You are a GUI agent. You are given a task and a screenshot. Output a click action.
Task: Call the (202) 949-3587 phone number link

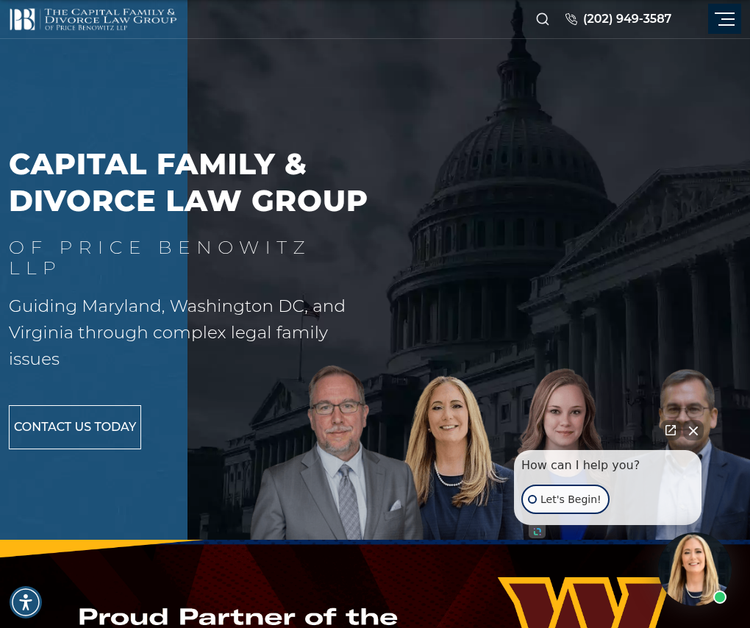pos(627,19)
